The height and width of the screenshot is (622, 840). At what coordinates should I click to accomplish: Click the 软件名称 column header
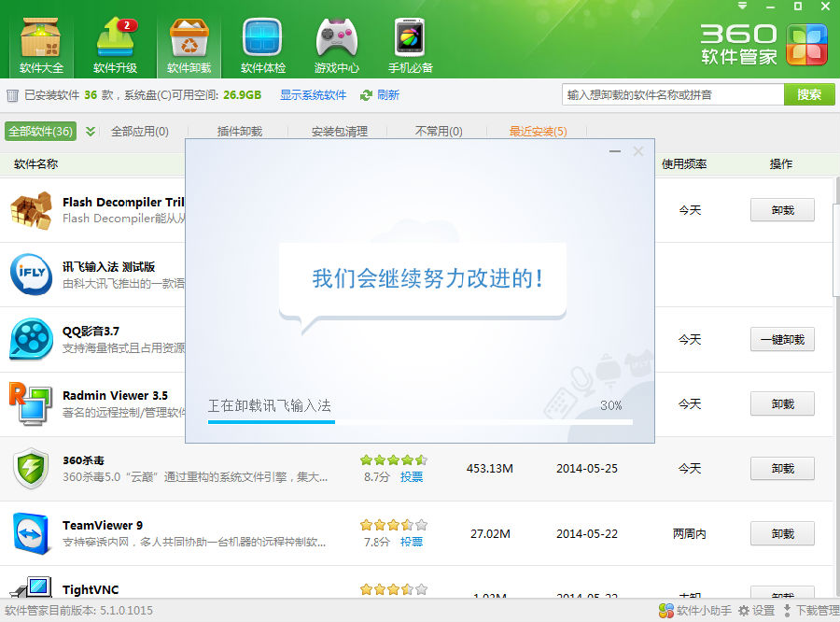point(35,164)
